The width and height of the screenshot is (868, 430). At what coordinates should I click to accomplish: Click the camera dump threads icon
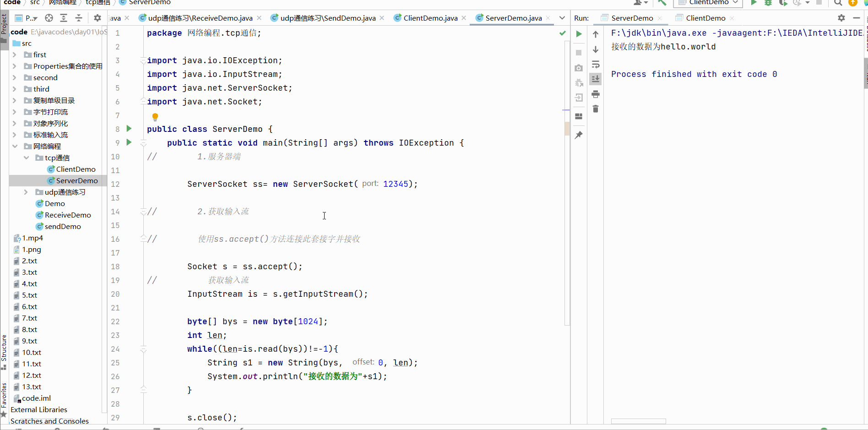tap(579, 68)
